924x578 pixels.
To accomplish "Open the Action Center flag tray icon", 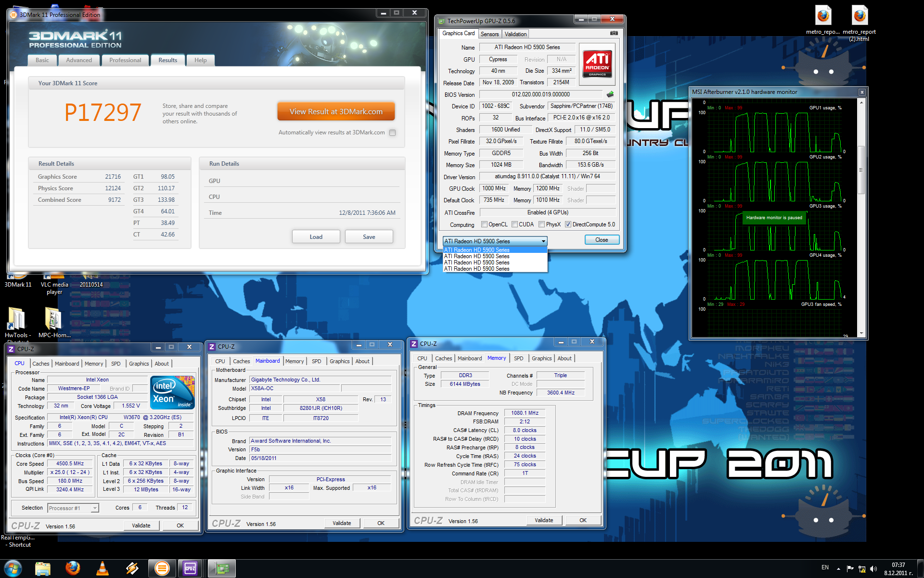I will [x=850, y=568].
